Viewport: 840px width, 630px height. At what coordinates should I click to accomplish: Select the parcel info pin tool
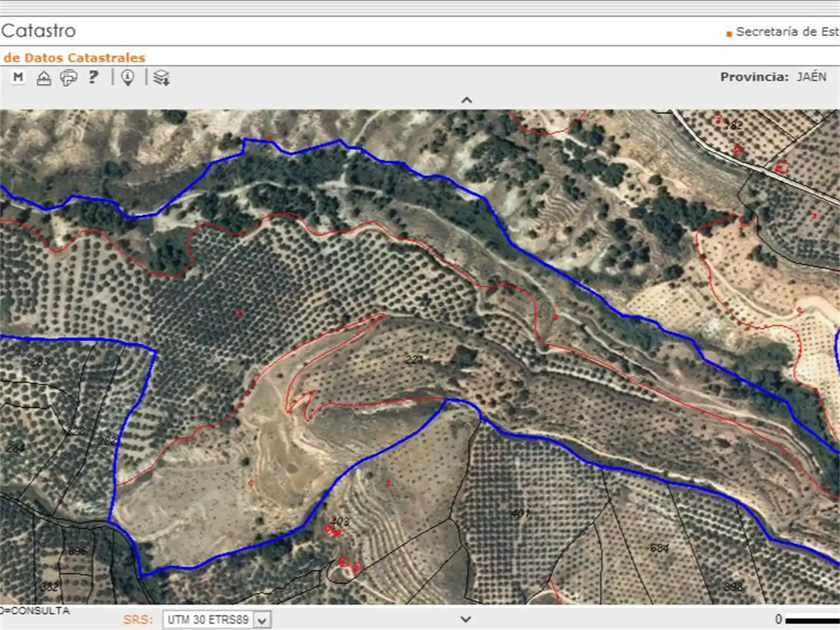pyautogui.click(x=127, y=78)
